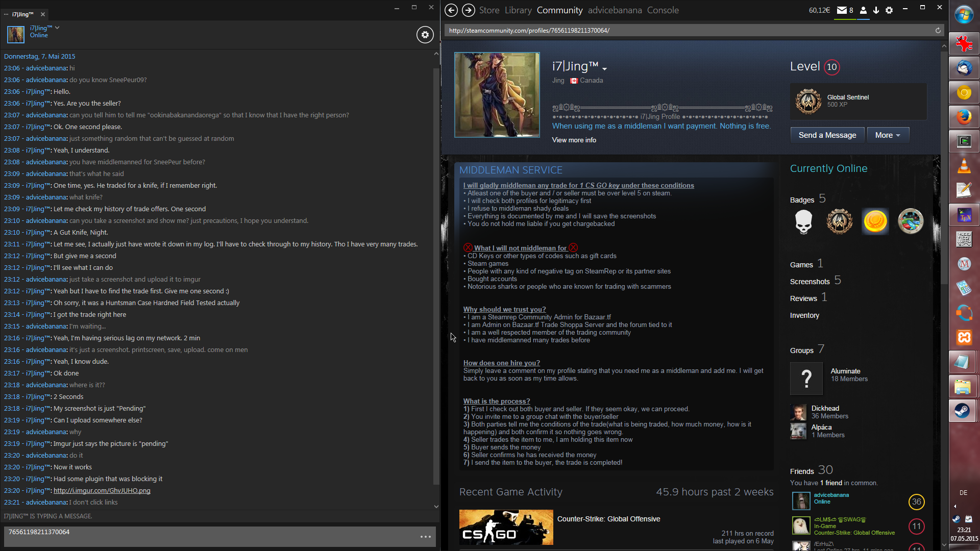
Task: Open chat settings gear icon
Action: [425, 35]
